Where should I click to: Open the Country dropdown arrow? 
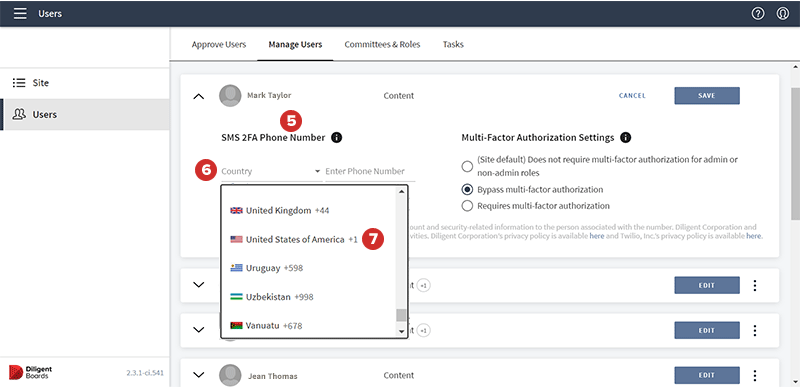(x=317, y=171)
